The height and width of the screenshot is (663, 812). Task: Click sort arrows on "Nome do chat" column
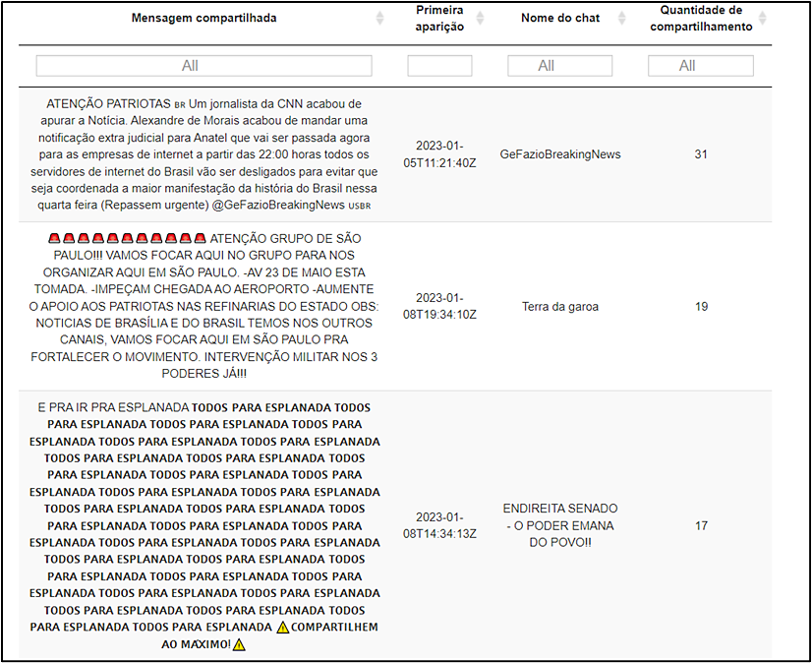621,18
